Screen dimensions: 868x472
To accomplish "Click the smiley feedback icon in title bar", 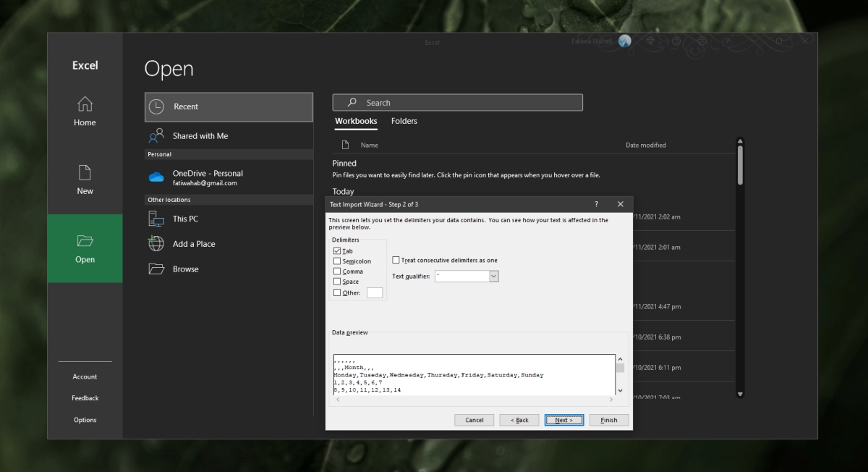I will coord(676,41).
